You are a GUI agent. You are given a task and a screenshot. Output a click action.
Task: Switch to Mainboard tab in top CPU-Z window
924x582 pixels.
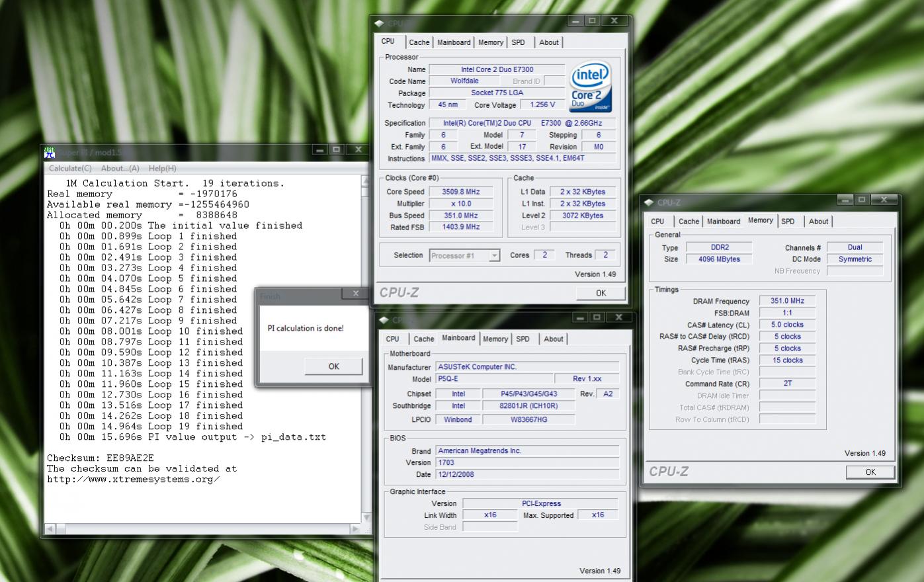click(x=454, y=42)
